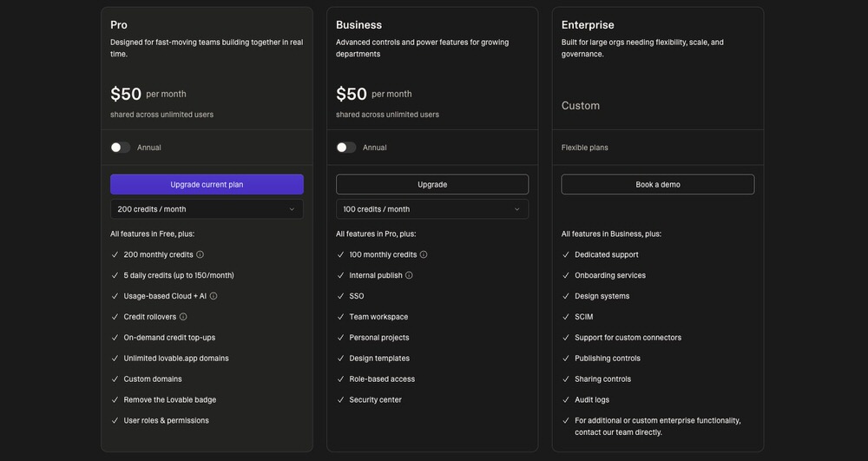Click 'On-demand credit top-ups' feature
Image resolution: width=868 pixels, height=461 pixels.
(169, 338)
